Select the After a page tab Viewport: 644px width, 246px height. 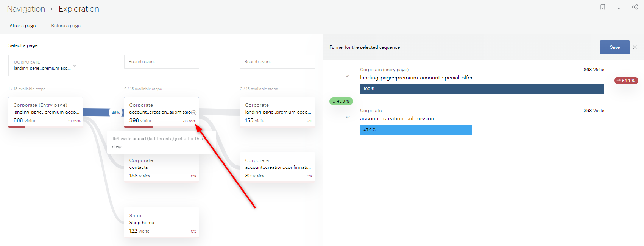point(23,26)
